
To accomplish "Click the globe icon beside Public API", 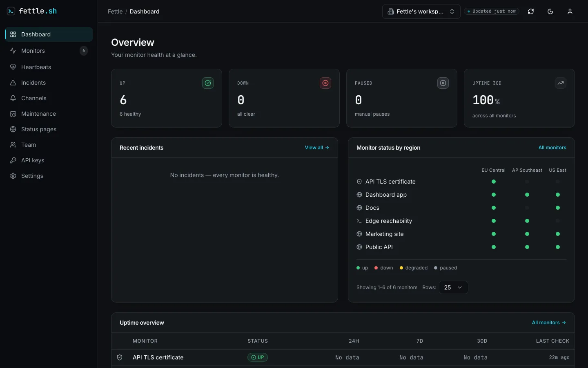I will pos(359,247).
